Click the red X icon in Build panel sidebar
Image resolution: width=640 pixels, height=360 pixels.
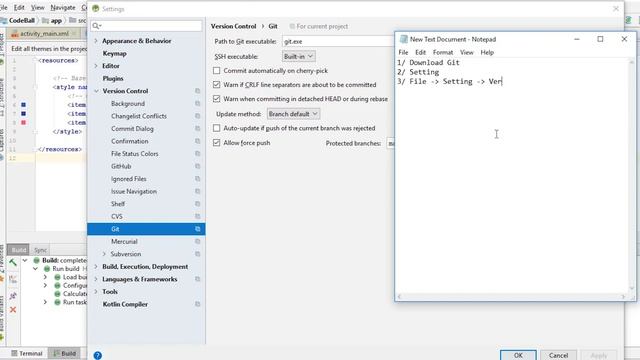pos(13,310)
